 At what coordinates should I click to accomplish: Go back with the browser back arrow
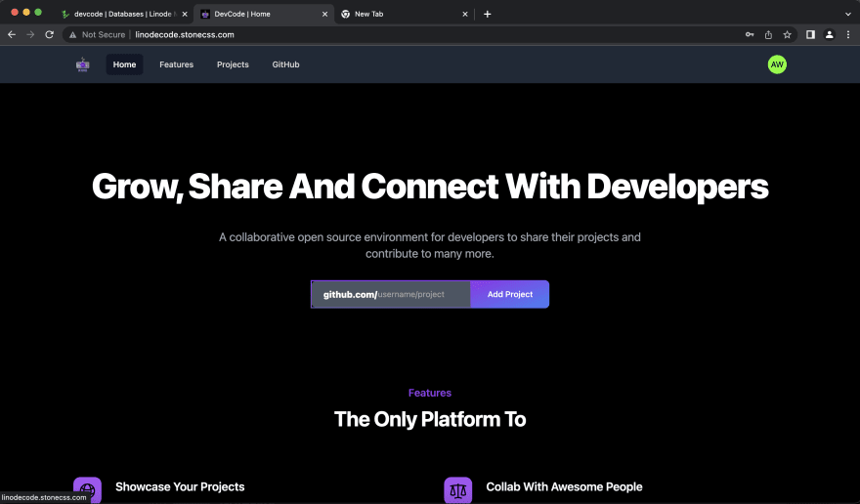pos(12,34)
